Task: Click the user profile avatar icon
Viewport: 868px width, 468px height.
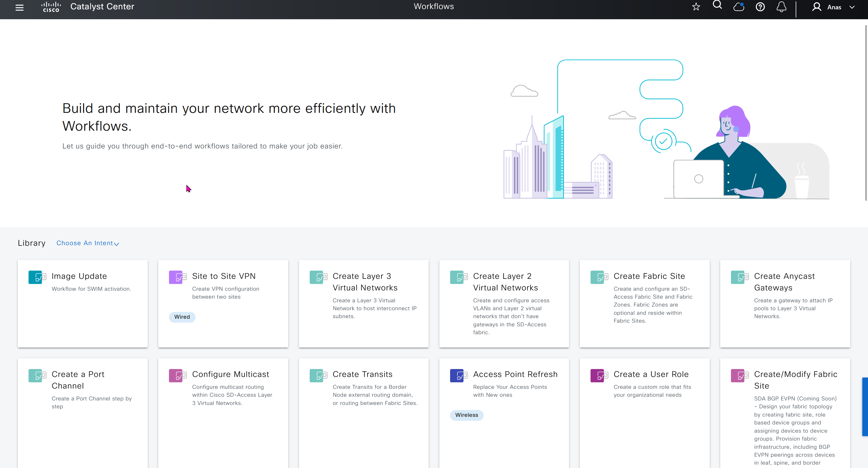Action: [817, 7]
